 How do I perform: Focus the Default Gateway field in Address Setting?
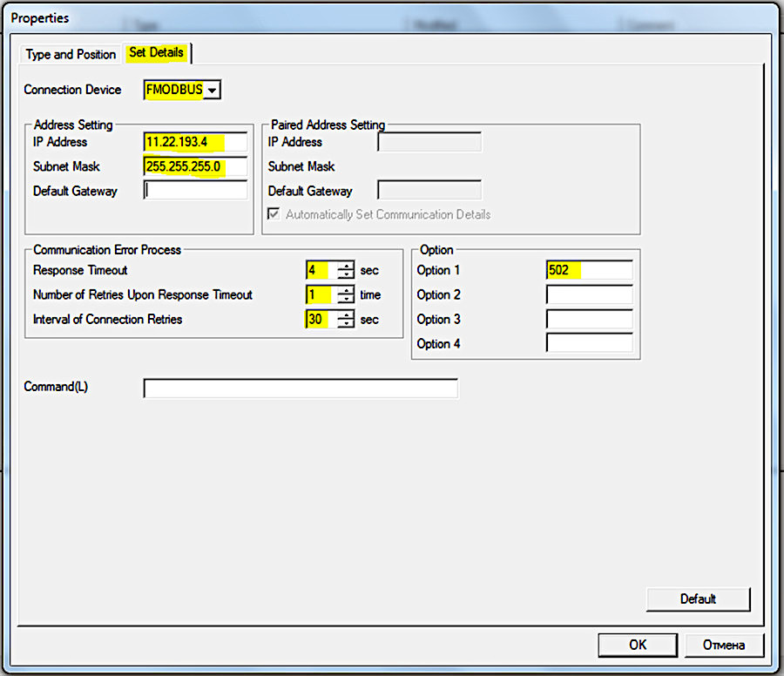tap(195, 191)
